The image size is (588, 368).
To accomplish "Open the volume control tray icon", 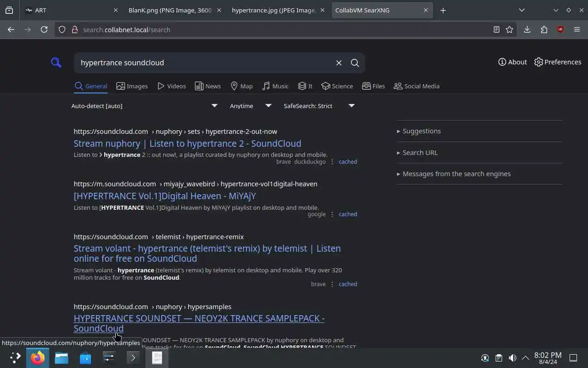I will pos(513,358).
